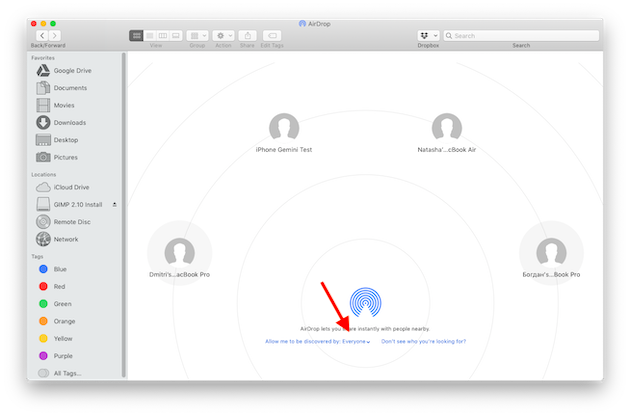
Task: Click into the Search field
Action: click(x=521, y=36)
